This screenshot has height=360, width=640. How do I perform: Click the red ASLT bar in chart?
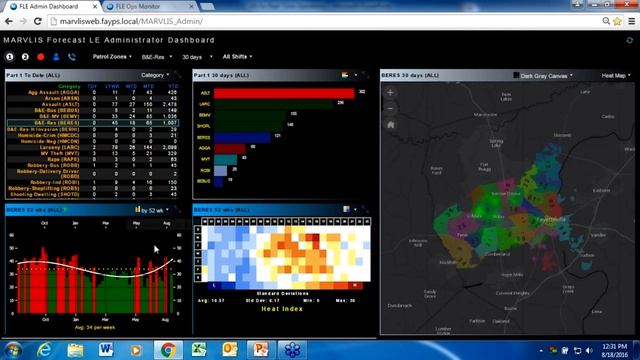click(x=284, y=93)
